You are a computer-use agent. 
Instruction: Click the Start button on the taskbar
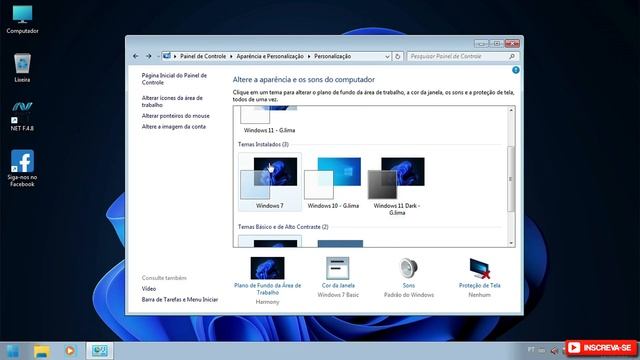[x=12, y=351]
